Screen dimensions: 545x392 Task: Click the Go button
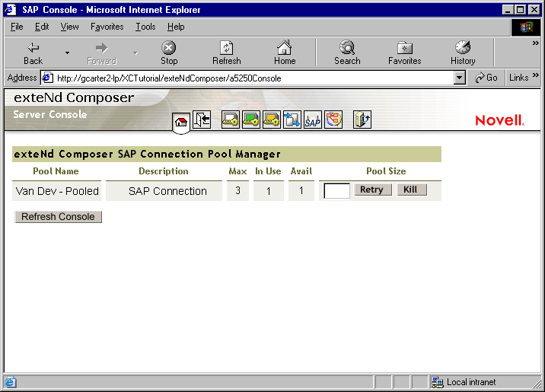click(486, 78)
